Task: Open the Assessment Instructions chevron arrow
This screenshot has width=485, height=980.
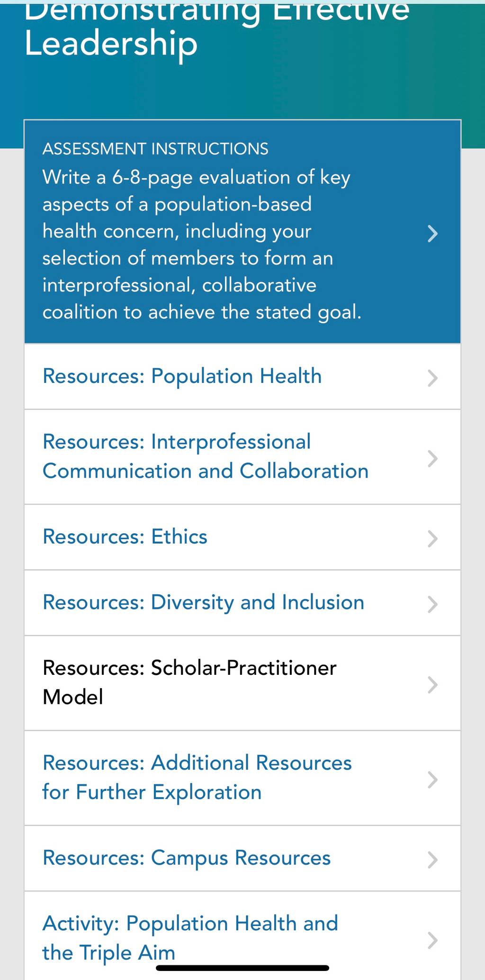Action: 432,234
